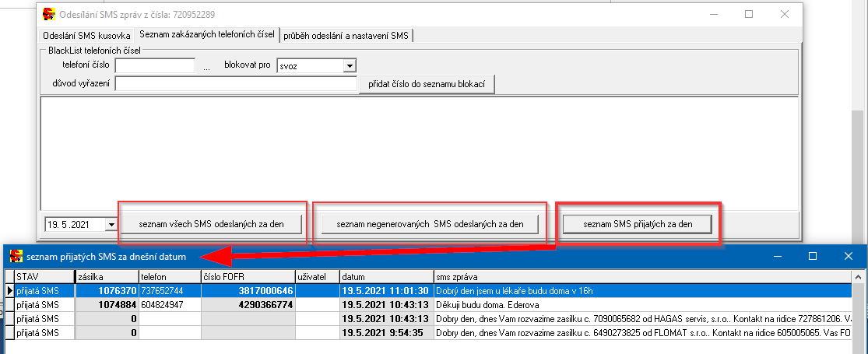The image size is (868, 354).
Task: Sort by the 'zásilka' column header
Action: point(106,276)
